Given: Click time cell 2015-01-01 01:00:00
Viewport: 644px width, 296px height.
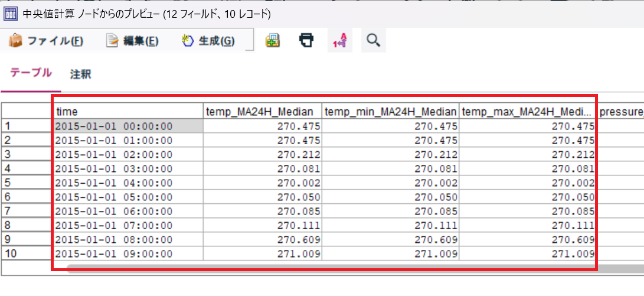Looking at the screenshot, I should coord(129,141).
